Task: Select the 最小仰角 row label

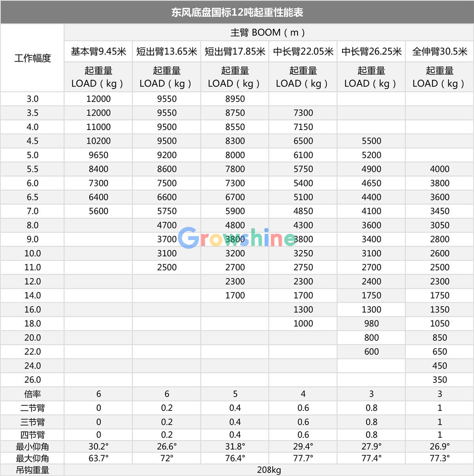Action: pos(32,447)
